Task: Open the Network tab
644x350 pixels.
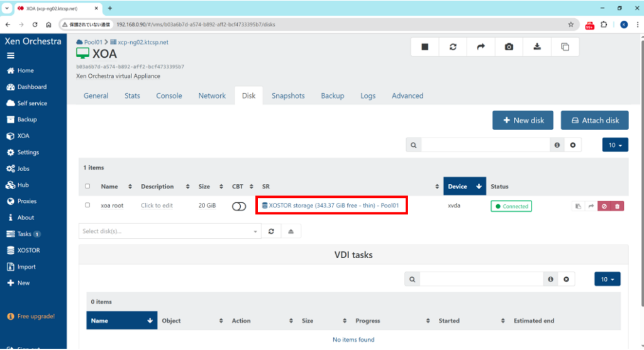Action: 212,96
